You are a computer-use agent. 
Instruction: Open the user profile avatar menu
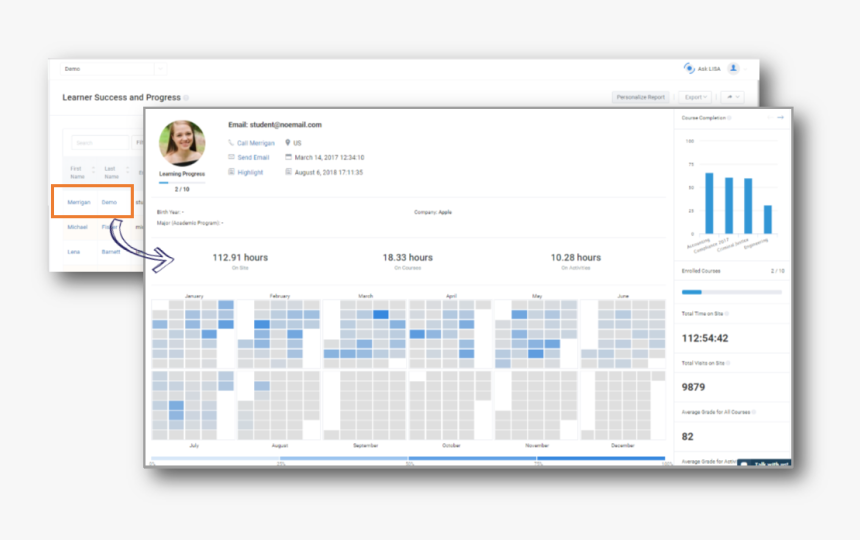pos(733,68)
